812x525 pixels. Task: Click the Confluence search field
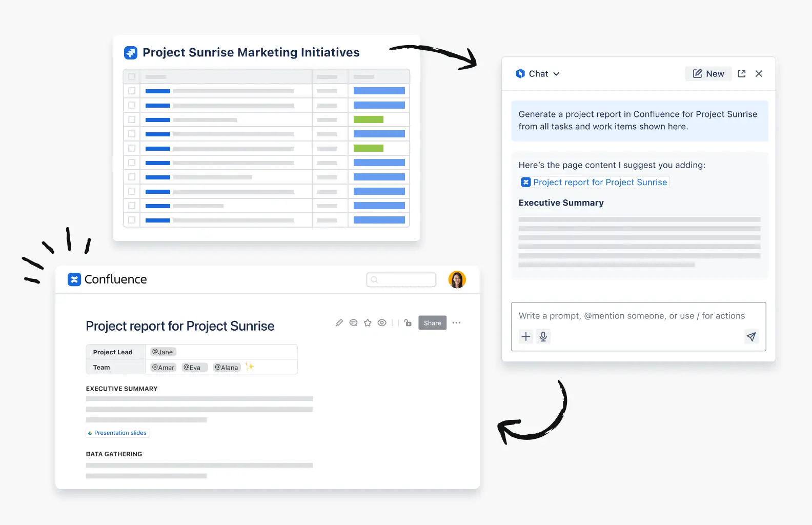tap(401, 280)
